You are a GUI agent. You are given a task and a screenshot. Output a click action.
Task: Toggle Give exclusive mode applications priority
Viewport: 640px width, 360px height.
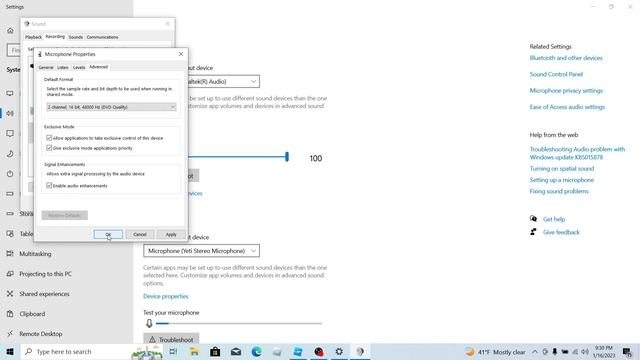(x=49, y=148)
